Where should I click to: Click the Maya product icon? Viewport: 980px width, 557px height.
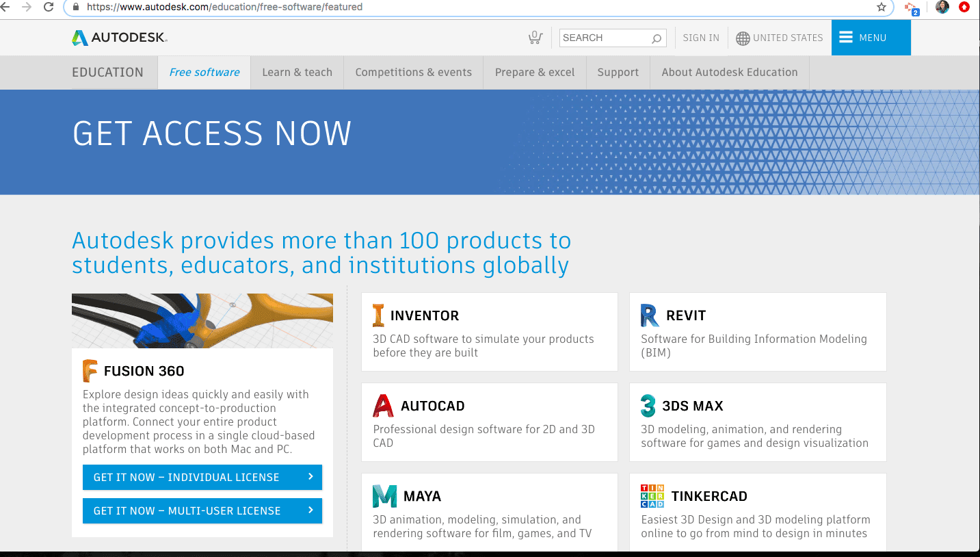(x=384, y=496)
